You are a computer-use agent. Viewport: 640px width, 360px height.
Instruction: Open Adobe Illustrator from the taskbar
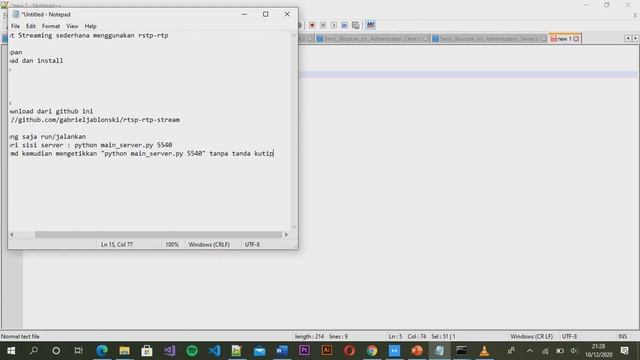tap(327, 351)
